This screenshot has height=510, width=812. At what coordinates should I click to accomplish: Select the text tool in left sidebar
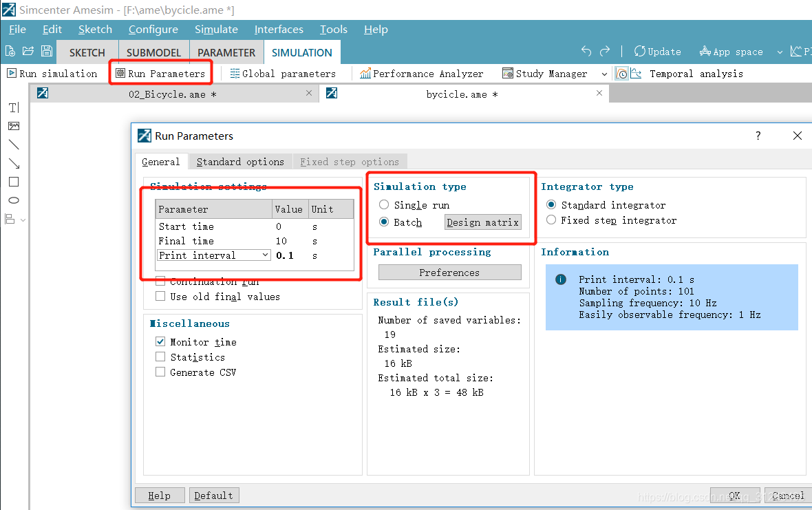click(x=14, y=107)
